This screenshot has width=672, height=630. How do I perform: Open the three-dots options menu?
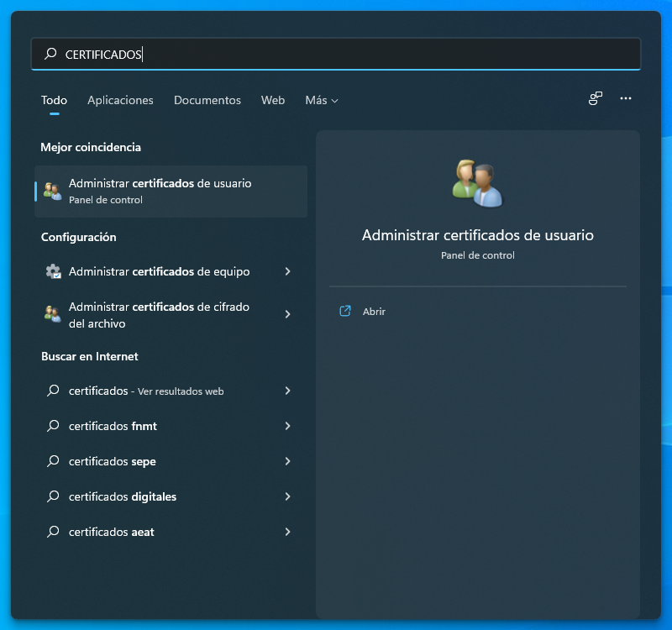click(626, 98)
